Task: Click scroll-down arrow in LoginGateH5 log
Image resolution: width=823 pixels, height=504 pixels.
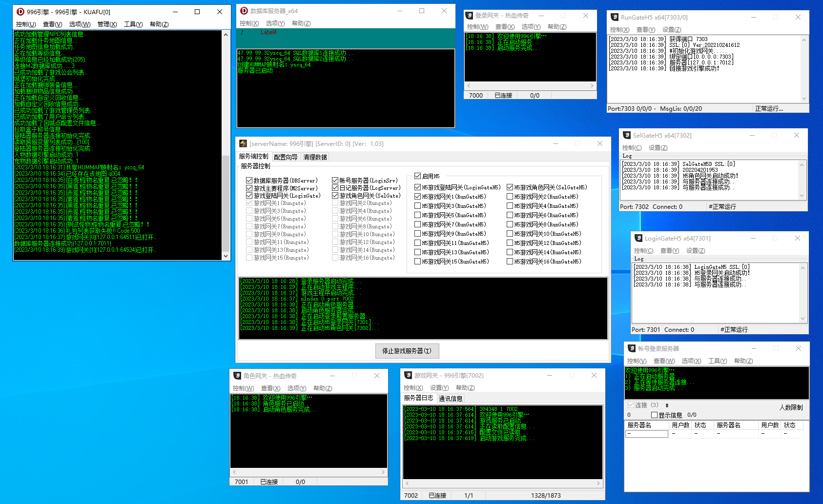Action: (803, 318)
